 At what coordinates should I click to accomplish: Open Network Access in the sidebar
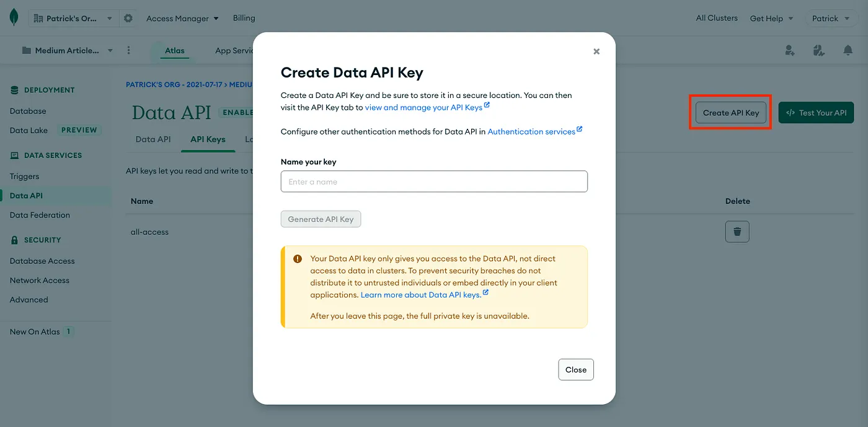[x=40, y=280]
